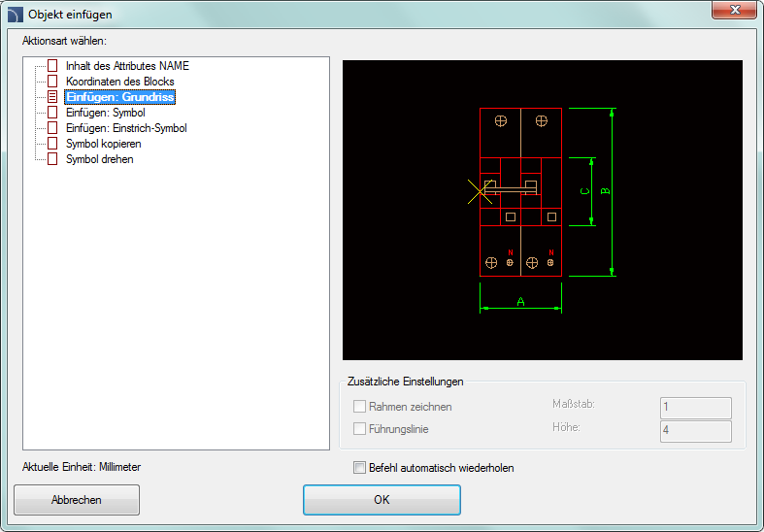Click the 'Höhe' input field
Viewport: 764px width, 532px height.
click(x=695, y=431)
